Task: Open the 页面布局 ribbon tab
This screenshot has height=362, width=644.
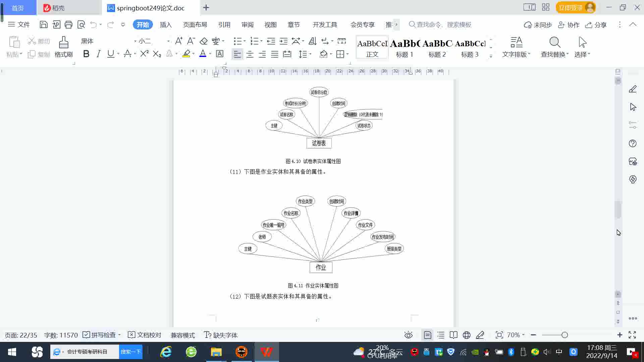Action: (195, 25)
